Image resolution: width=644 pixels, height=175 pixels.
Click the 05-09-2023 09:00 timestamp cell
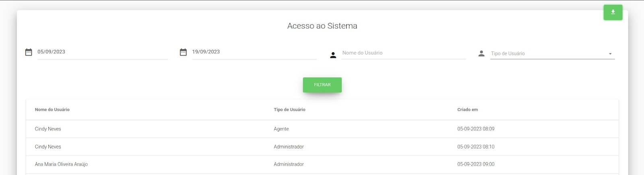476,164
